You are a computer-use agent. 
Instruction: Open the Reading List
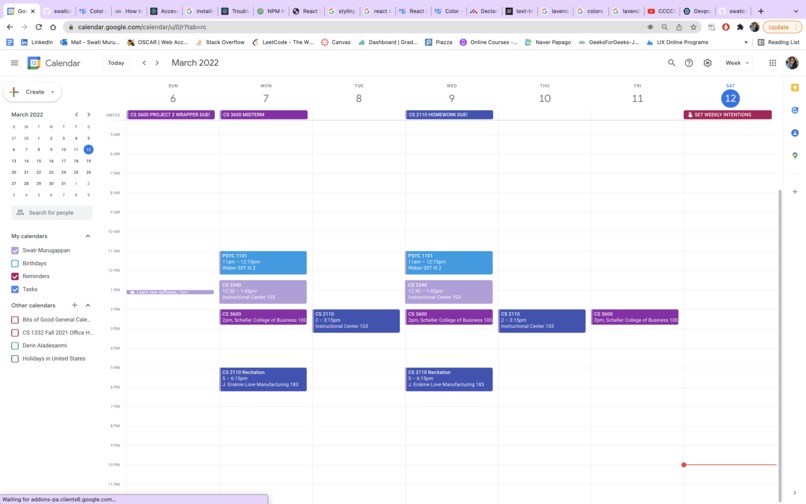[x=778, y=42]
